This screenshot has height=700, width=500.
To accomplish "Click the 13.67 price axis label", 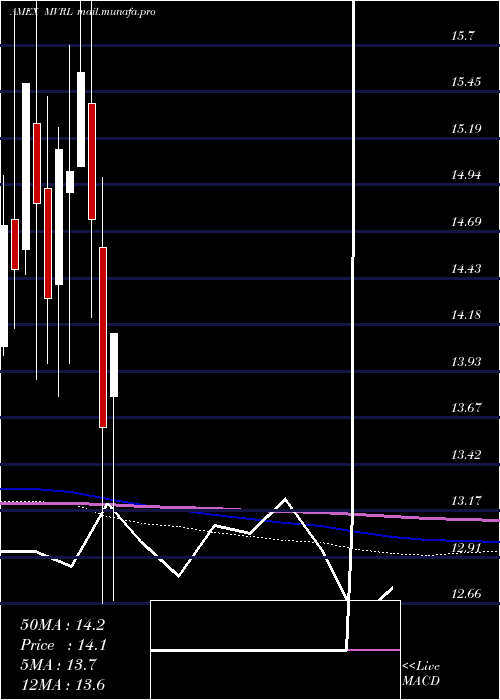I will point(466,408).
